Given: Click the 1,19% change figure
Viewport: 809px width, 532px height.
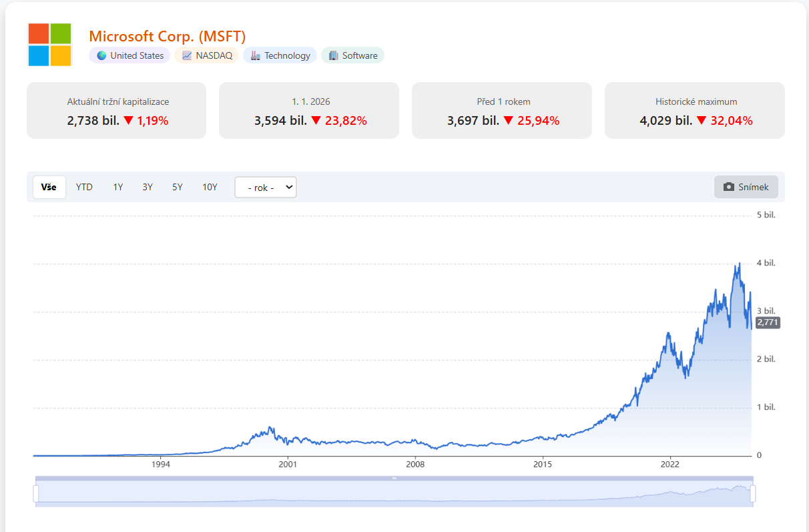Looking at the screenshot, I should click(153, 121).
